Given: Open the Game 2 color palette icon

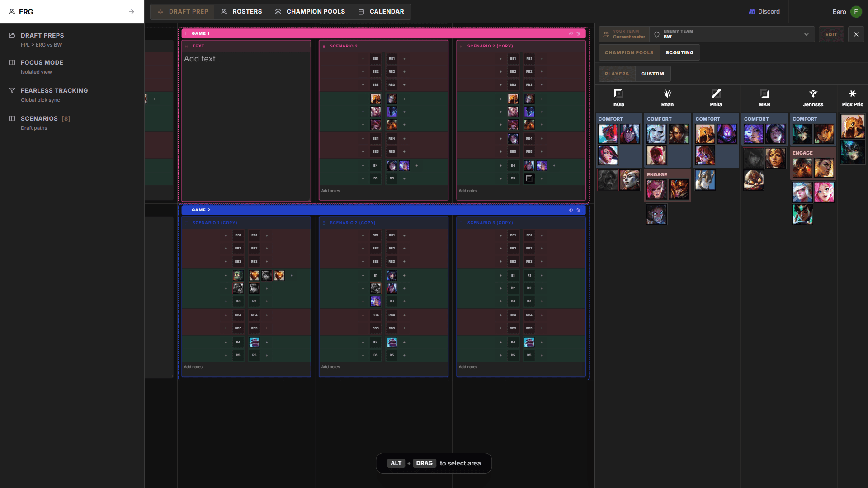Looking at the screenshot, I should click(x=571, y=210).
